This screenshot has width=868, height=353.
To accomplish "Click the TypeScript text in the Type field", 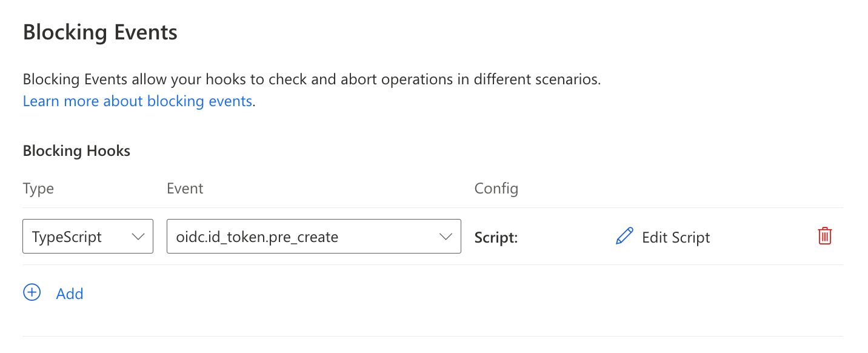I will [67, 237].
